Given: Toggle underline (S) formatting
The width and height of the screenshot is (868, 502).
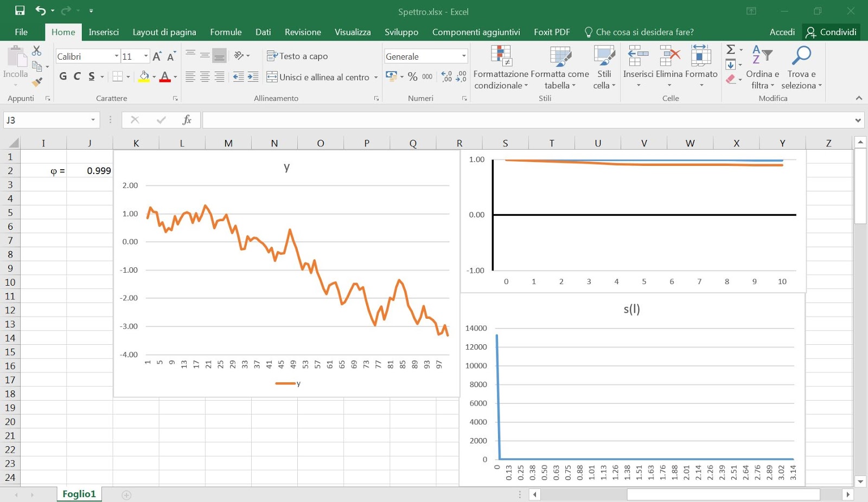Looking at the screenshot, I should pos(92,76).
